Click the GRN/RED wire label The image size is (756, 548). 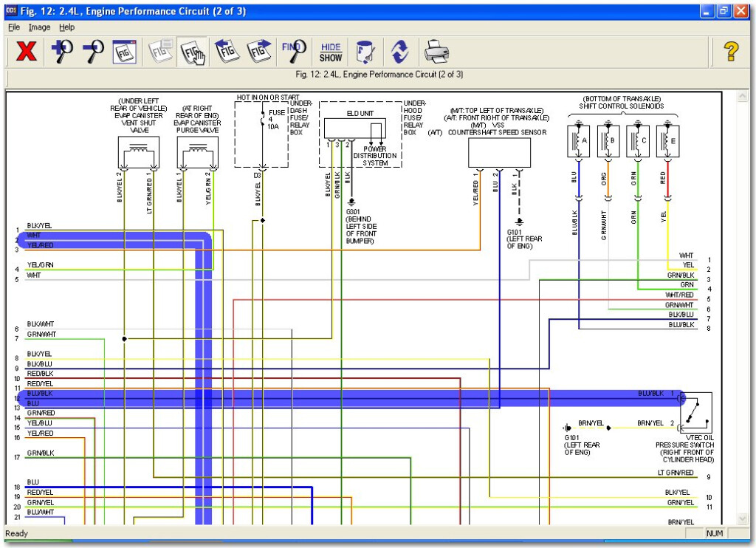tap(41, 413)
